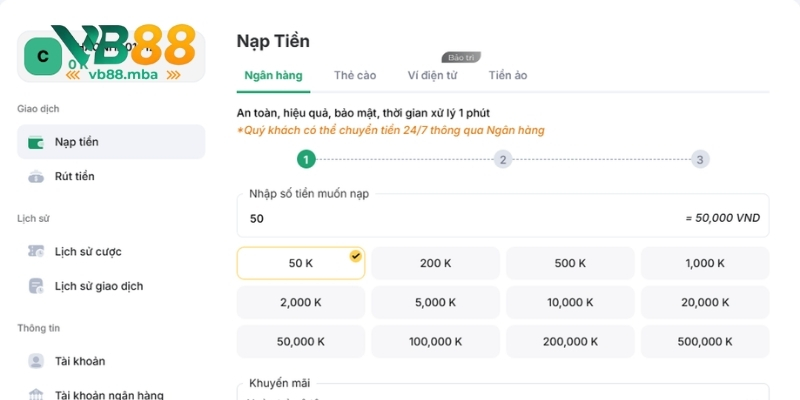Click step 3 circle in progress indicator
Image resolution: width=800 pixels, height=400 pixels.
point(700,159)
